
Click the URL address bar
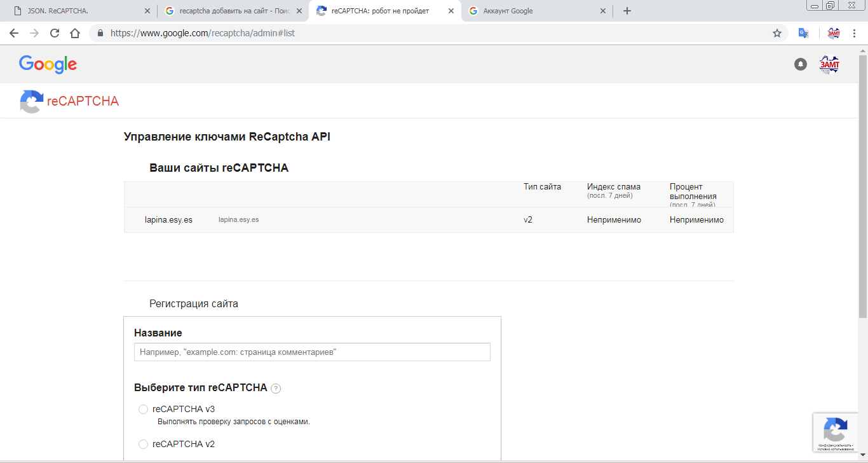pyautogui.click(x=438, y=33)
